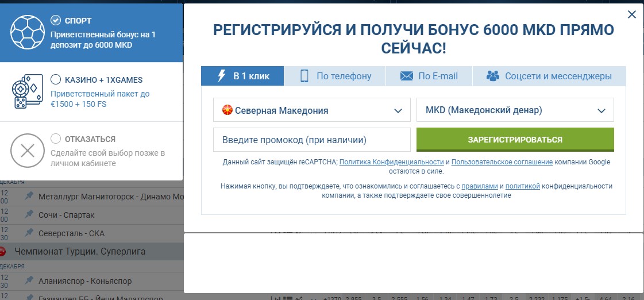Screen dimensions: 644x300
Task: Click the green ЗАРЕГИСТРИРОВАТЬСЯ button
Action: 515,140
